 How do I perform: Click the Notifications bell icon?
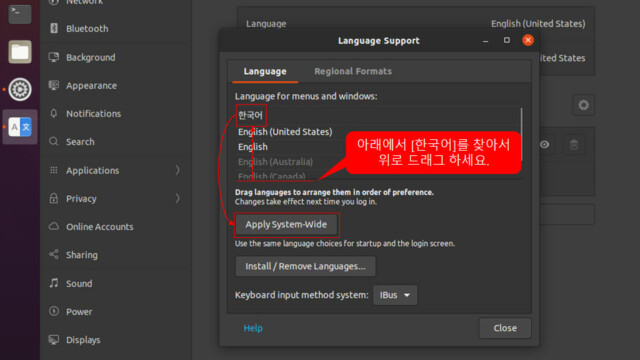point(54,113)
